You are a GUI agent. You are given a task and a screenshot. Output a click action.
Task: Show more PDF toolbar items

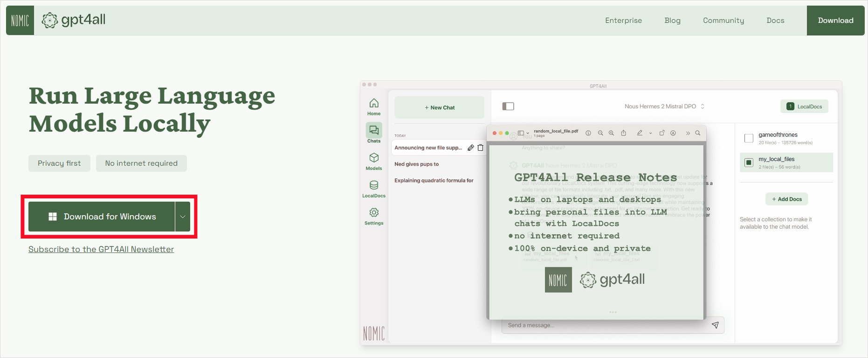click(x=688, y=133)
